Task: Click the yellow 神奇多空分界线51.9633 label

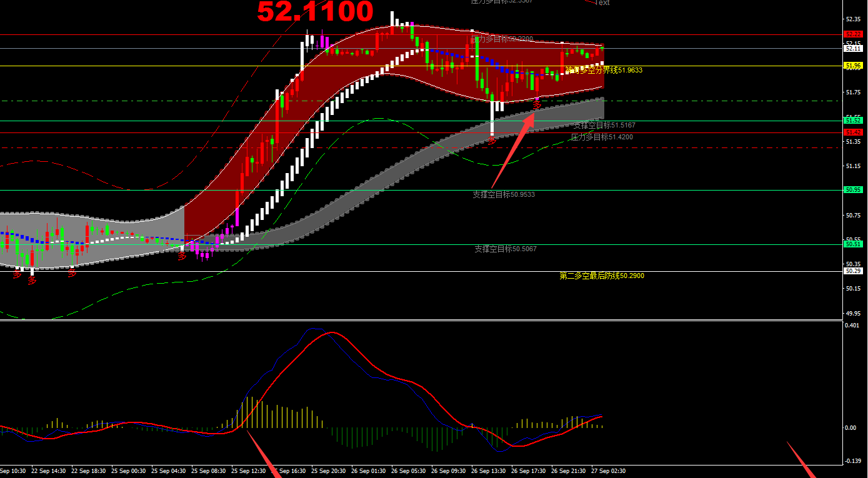Action: (604, 70)
